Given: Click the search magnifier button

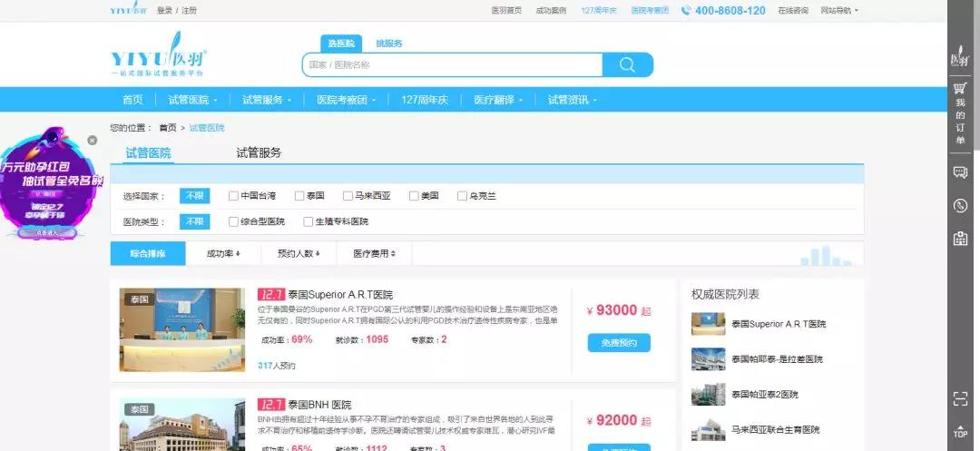Looking at the screenshot, I should [627, 64].
